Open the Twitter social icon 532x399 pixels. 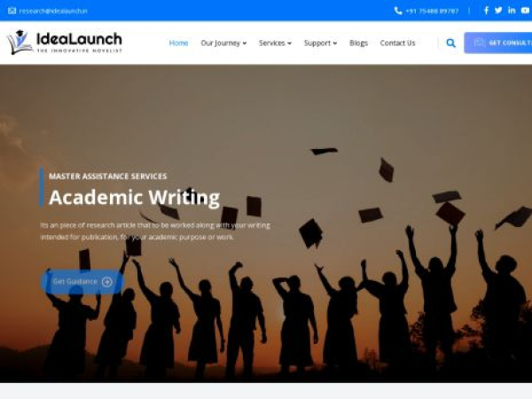click(498, 10)
